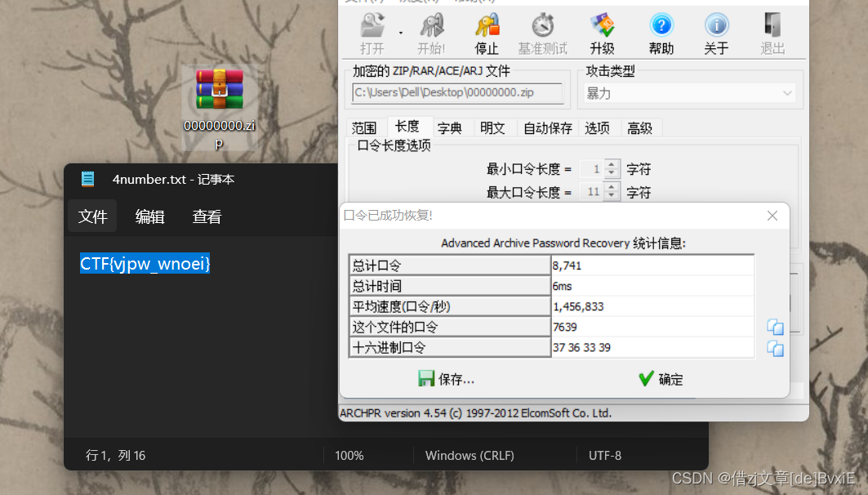Switch to the 明文 tab
This screenshot has height=495, width=868.
tap(492, 128)
